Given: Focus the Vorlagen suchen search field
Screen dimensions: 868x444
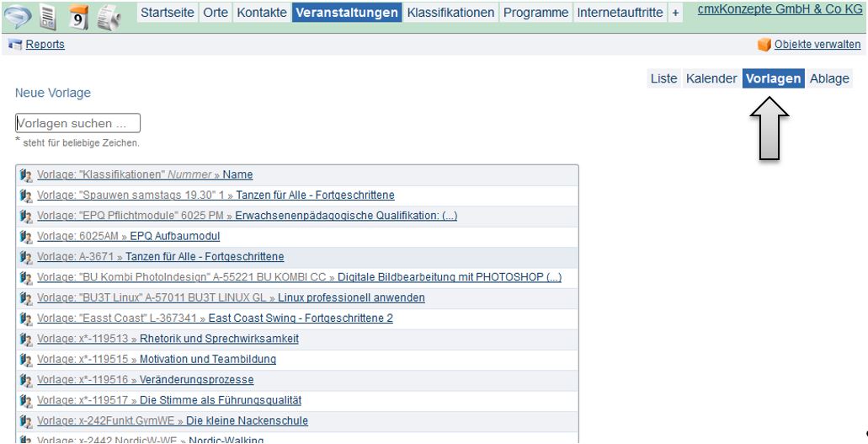Looking at the screenshot, I should click(77, 124).
